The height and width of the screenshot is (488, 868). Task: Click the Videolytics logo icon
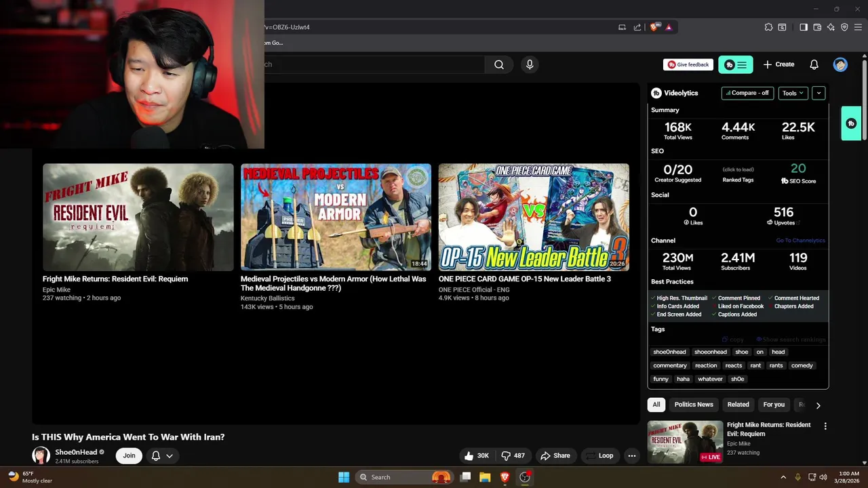pos(656,93)
